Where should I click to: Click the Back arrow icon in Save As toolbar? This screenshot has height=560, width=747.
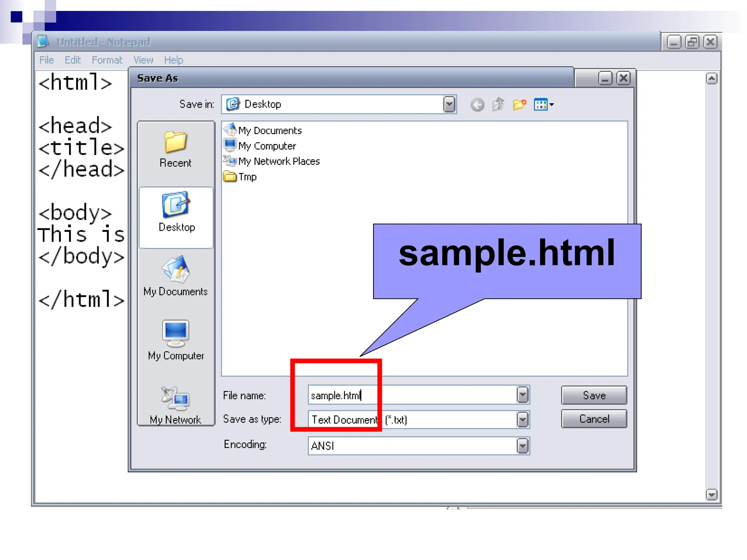(477, 105)
